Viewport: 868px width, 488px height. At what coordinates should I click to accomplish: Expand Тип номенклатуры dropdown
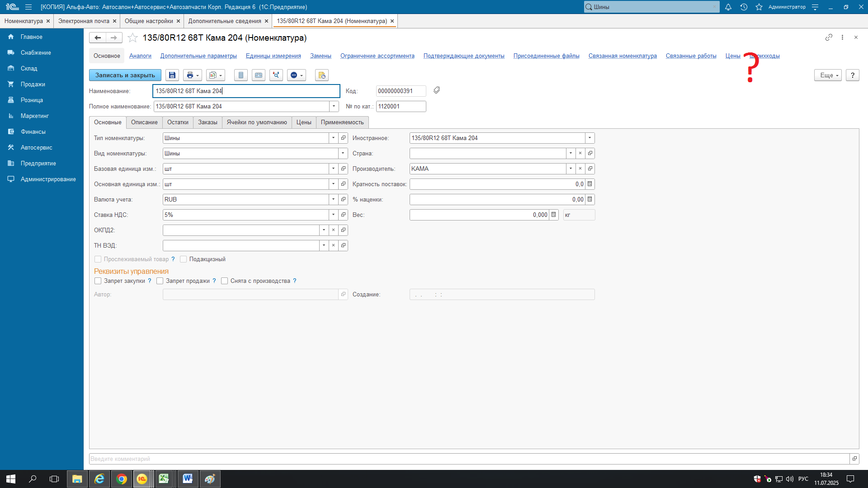334,138
